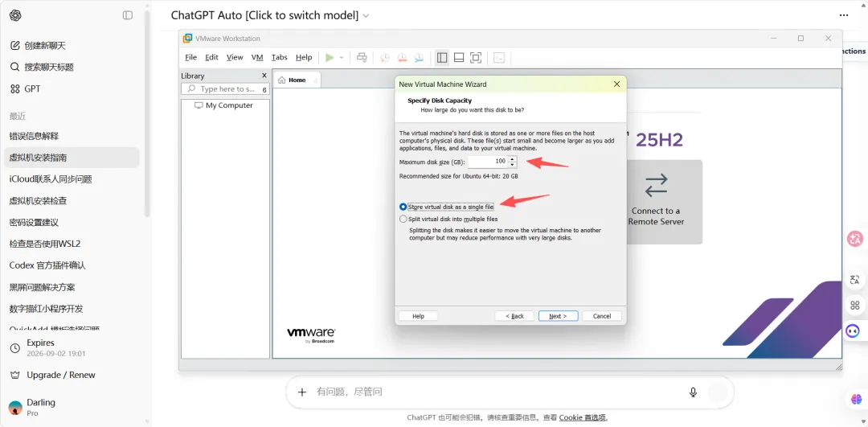Open the dropdown arrow in the Library search box
This screenshot has height=427, width=868.
point(264,89)
